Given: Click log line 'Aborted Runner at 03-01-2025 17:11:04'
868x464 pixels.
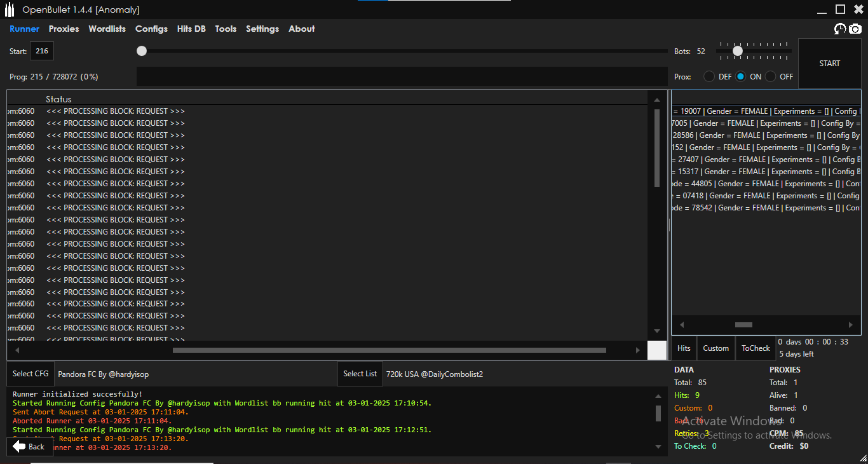Looking at the screenshot, I should click(x=92, y=421).
